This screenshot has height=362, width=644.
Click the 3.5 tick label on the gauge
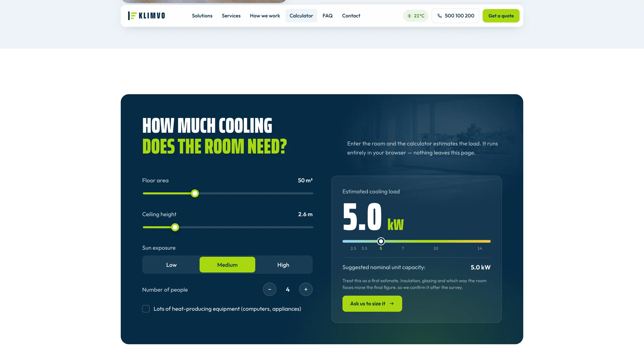pyautogui.click(x=364, y=248)
